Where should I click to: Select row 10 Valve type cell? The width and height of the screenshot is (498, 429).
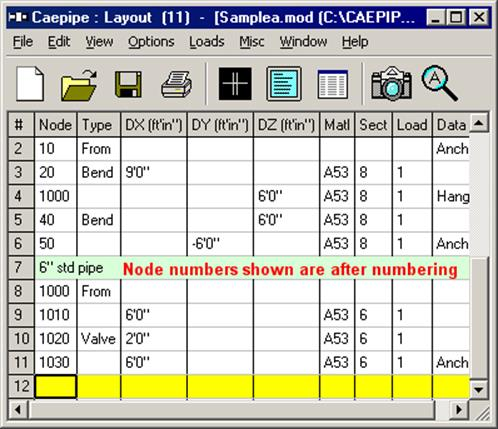coord(98,339)
